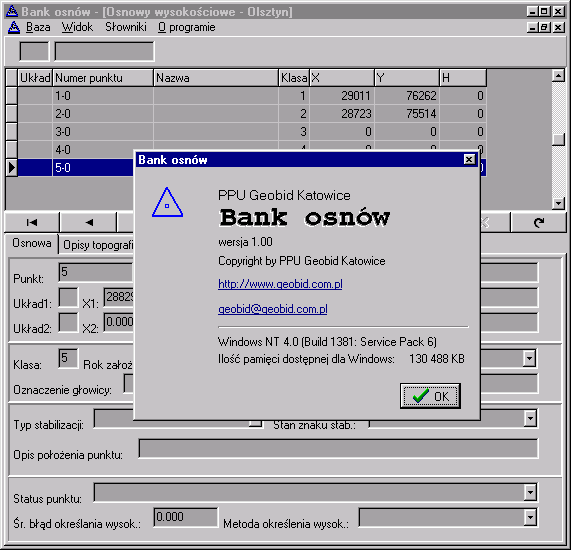
Task: Click the grid scroll up arrow
Action: pos(558,76)
